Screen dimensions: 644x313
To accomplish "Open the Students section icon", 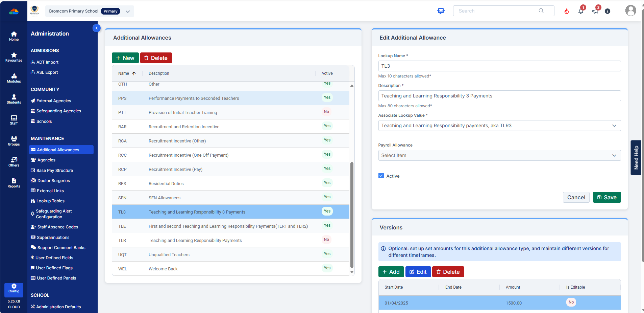I will click(14, 99).
